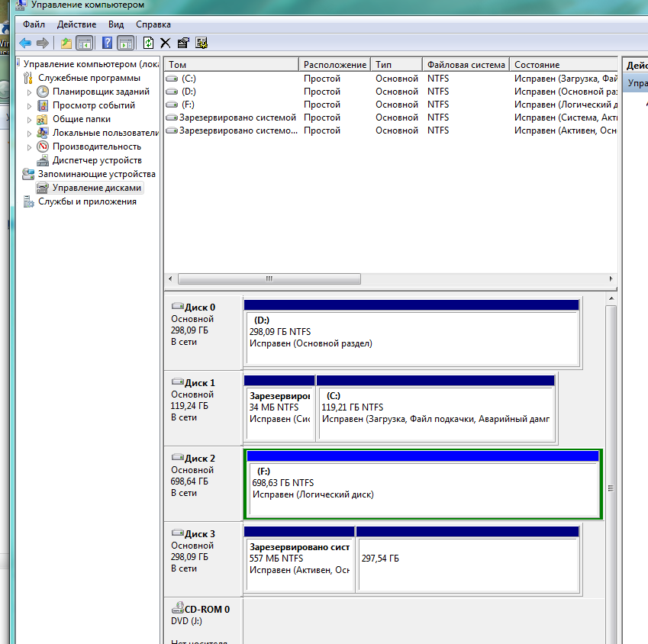This screenshot has height=644, width=648.
Task: Click the blue Help question mark icon
Action: [x=108, y=43]
